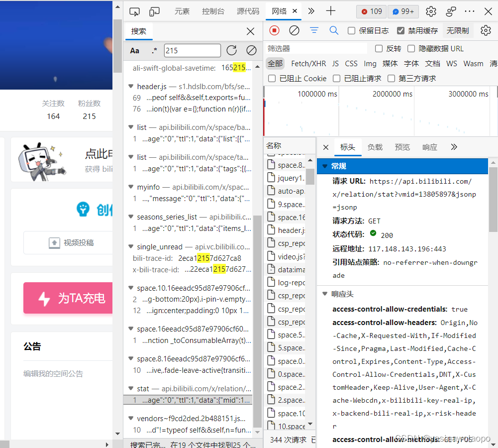
Task: Collapse the vendors~f9cd2ded result group
Action: coord(130,418)
